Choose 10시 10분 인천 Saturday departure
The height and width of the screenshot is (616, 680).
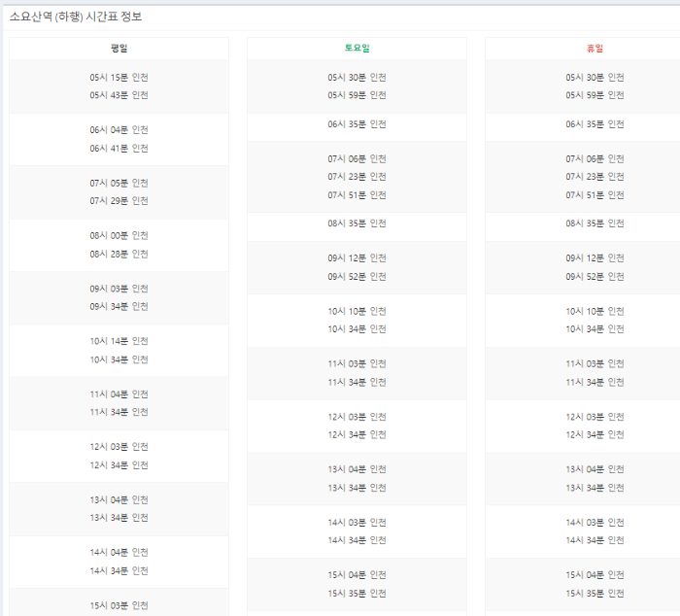pos(357,311)
